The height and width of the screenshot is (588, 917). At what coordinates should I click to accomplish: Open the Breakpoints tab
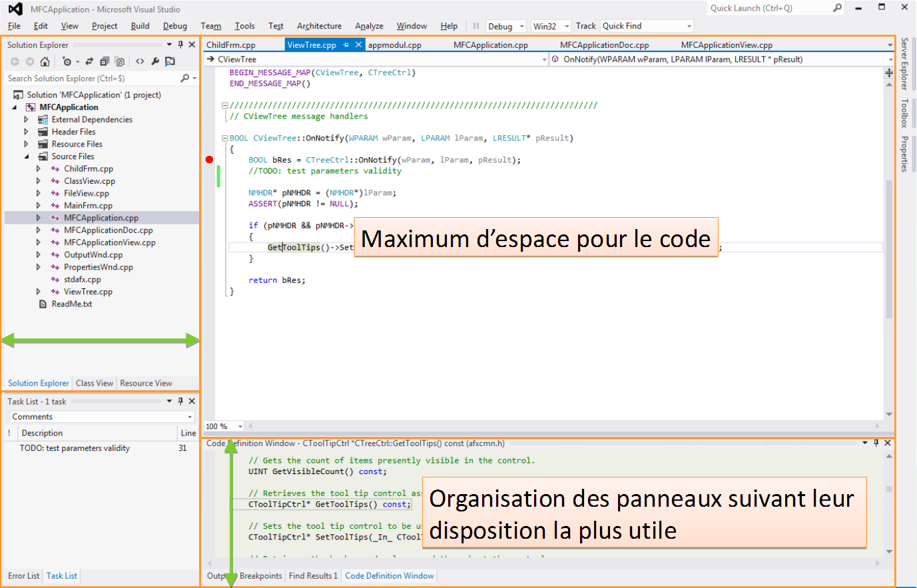click(x=260, y=575)
